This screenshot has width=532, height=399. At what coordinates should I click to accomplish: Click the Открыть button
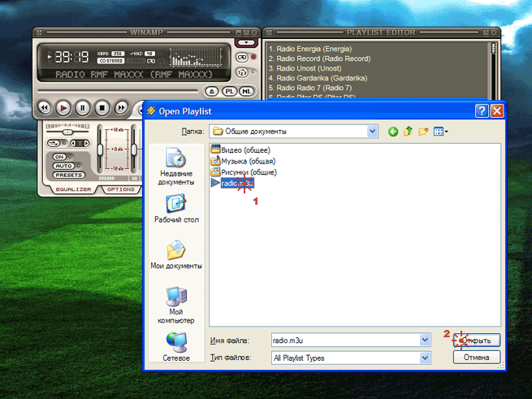point(477,340)
